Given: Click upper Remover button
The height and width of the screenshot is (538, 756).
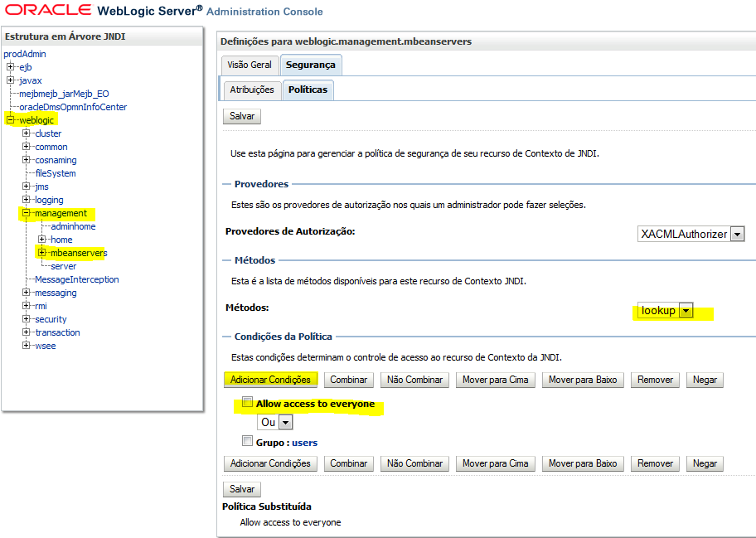Looking at the screenshot, I should (655, 380).
